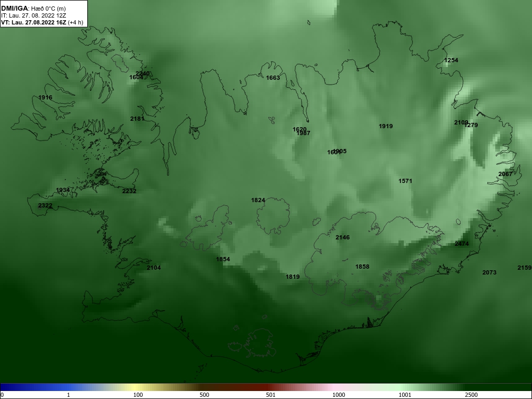The height and width of the screenshot is (399, 532).
Task: Click the 1854 value label
Action: click(223, 259)
